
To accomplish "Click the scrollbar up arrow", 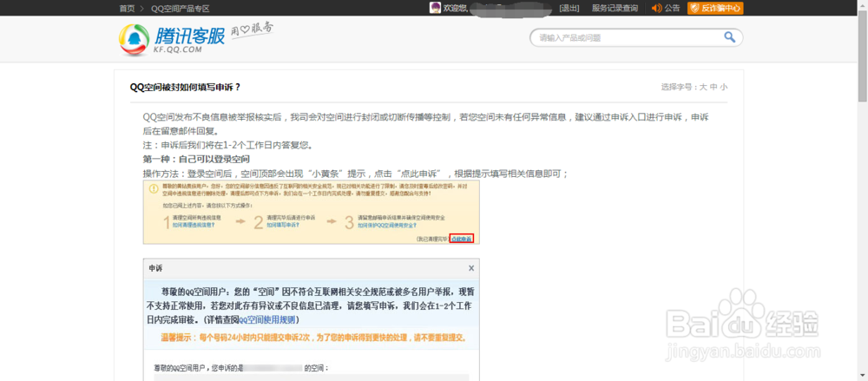I will pyautogui.click(x=863, y=4).
